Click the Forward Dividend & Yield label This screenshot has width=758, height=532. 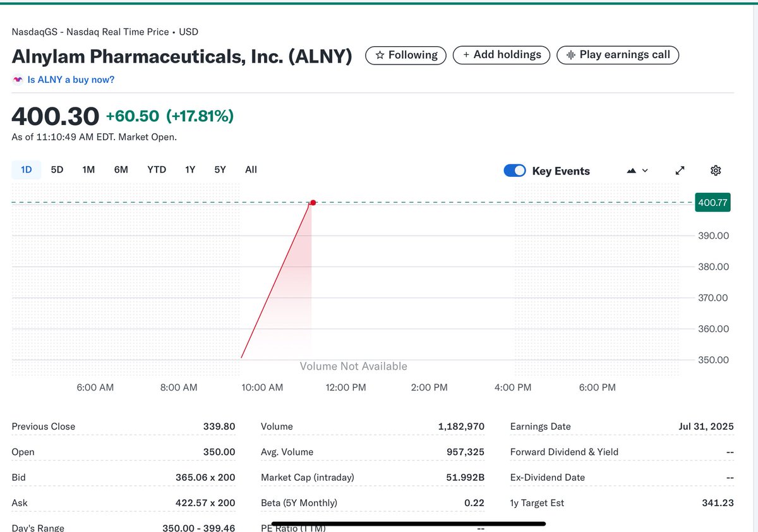point(564,452)
